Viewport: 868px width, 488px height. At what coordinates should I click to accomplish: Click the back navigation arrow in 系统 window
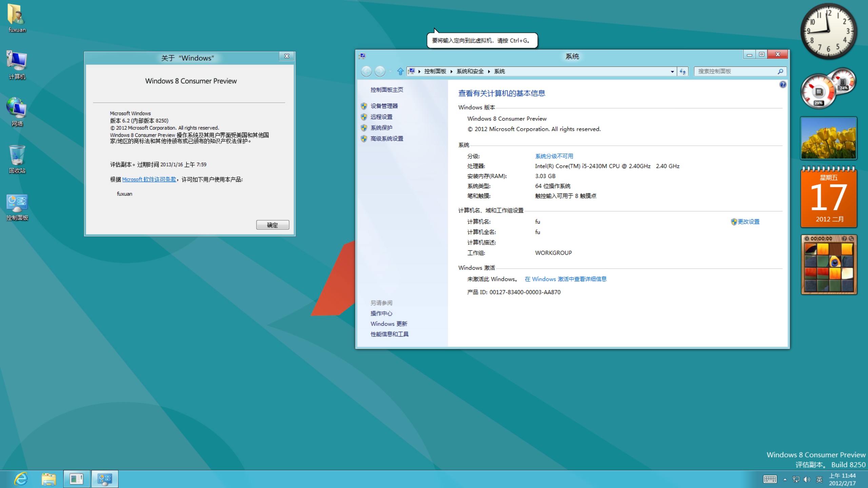pos(366,71)
